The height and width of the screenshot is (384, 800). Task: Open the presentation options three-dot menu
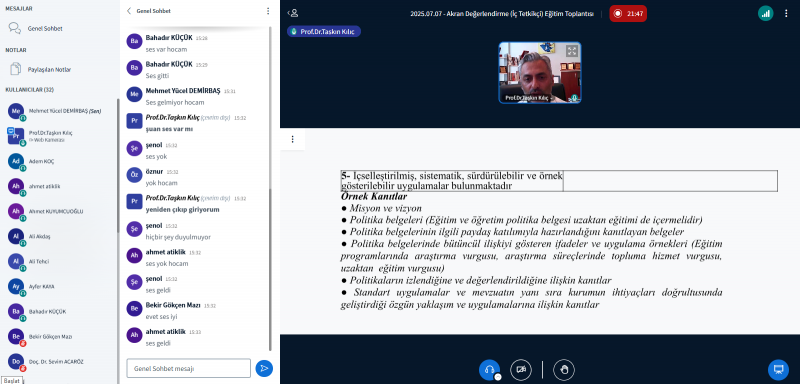pos(292,139)
